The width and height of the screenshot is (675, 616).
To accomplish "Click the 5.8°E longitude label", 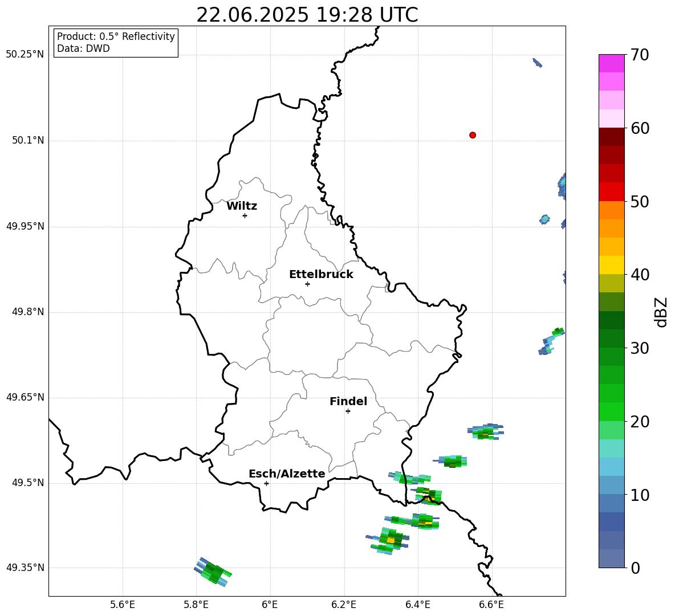I will point(196,605).
